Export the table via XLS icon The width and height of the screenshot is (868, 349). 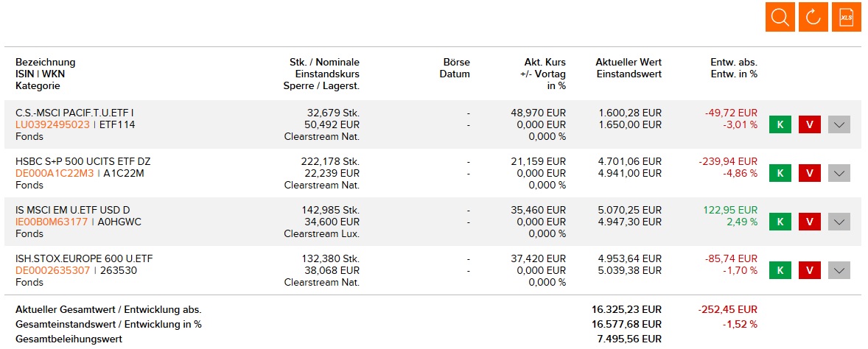point(847,17)
